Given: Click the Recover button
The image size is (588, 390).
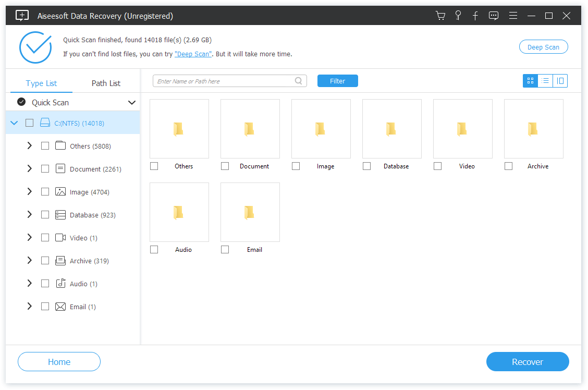Looking at the screenshot, I should (528, 362).
